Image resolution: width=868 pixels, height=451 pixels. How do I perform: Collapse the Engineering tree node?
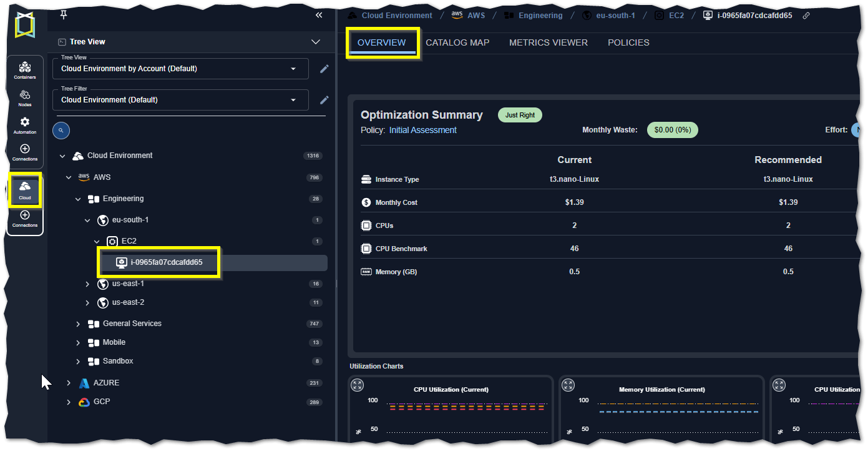pyautogui.click(x=78, y=199)
